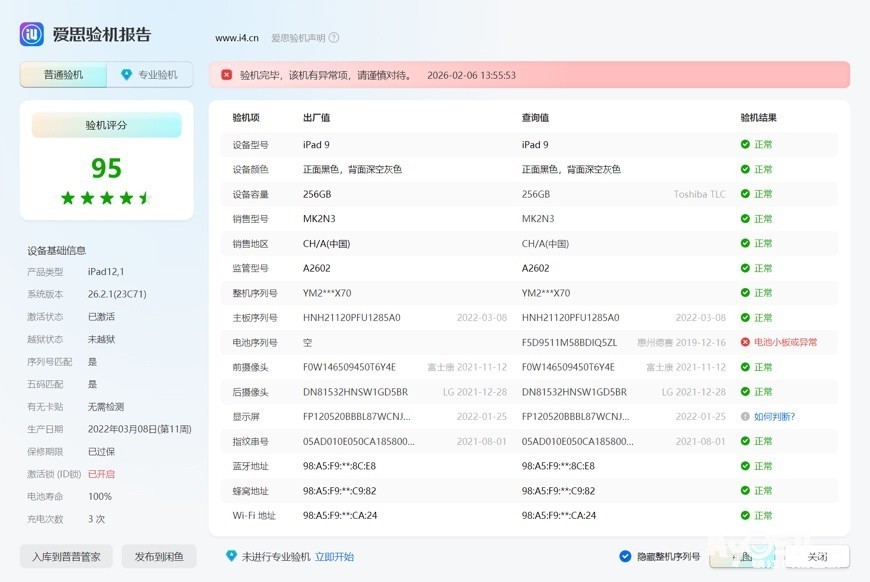Toggle the 隐藏整机序列号 checkbox
Image resolution: width=870 pixels, height=582 pixels.
point(626,557)
